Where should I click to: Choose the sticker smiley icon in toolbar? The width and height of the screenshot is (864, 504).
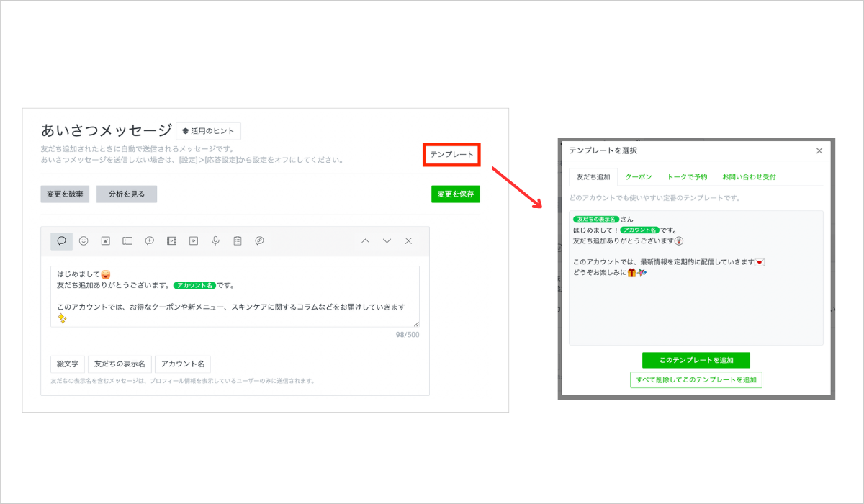84,241
